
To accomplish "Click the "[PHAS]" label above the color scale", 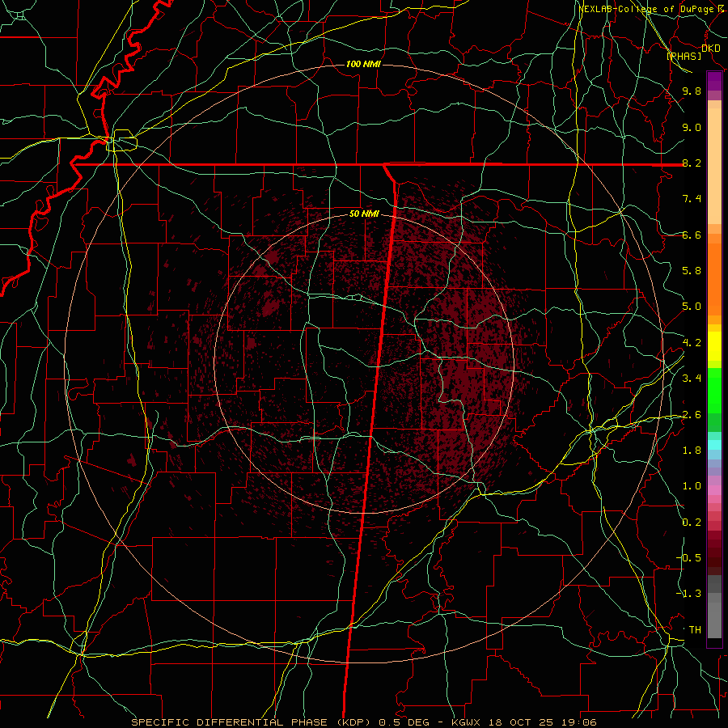I will (x=684, y=56).
